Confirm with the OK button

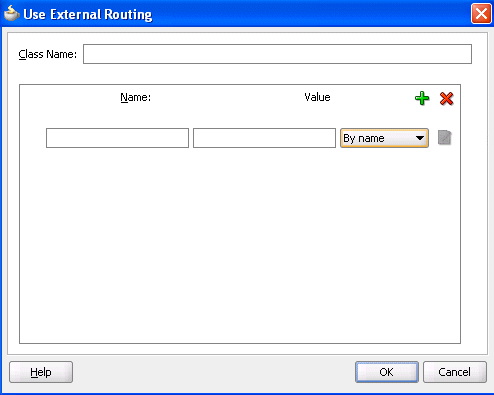[x=387, y=372]
